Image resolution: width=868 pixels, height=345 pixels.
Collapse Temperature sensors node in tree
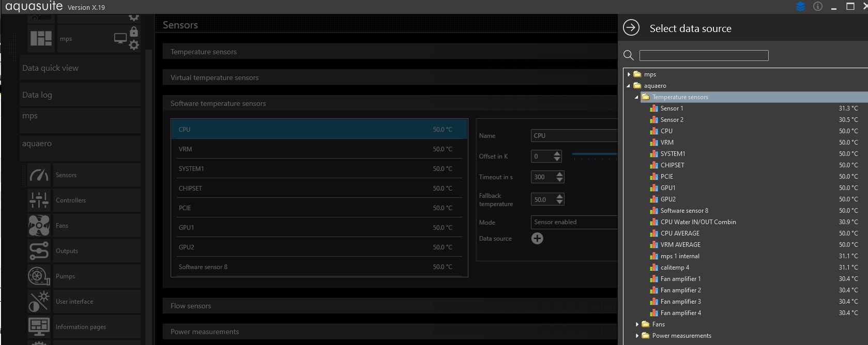(x=637, y=97)
